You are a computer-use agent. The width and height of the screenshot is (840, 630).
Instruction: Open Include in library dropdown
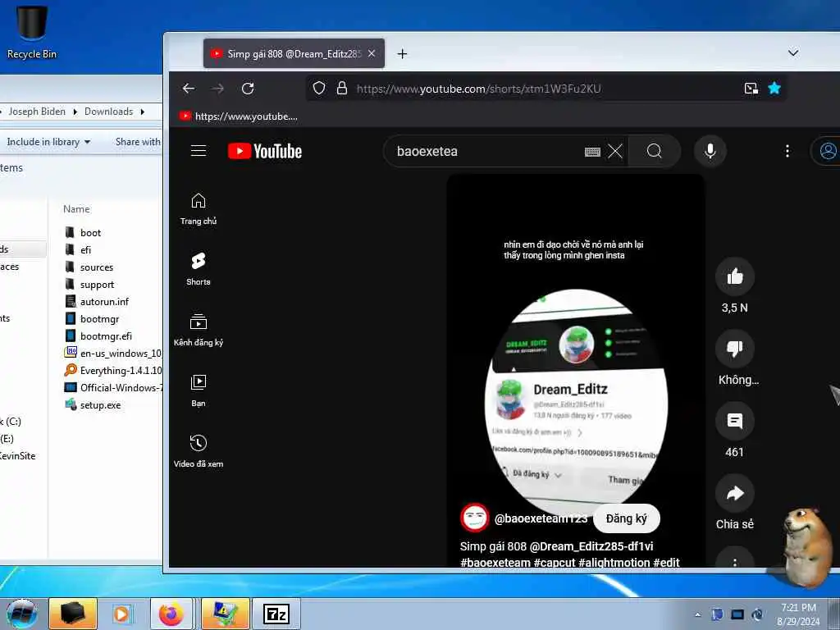(x=48, y=142)
